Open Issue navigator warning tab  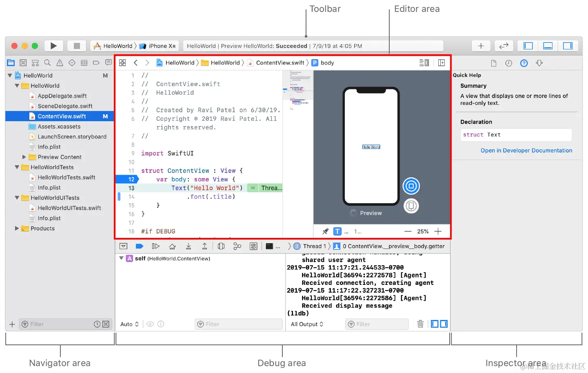click(x=60, y=63)
